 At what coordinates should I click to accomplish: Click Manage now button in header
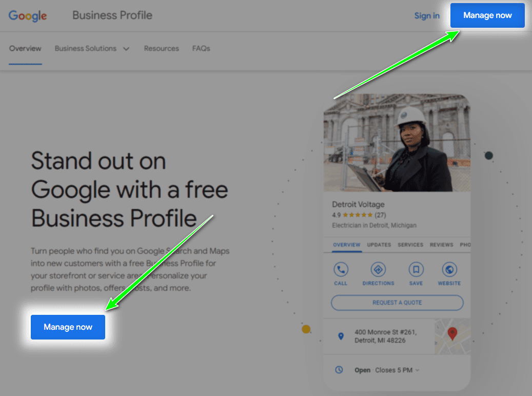[x=487, y=15]
